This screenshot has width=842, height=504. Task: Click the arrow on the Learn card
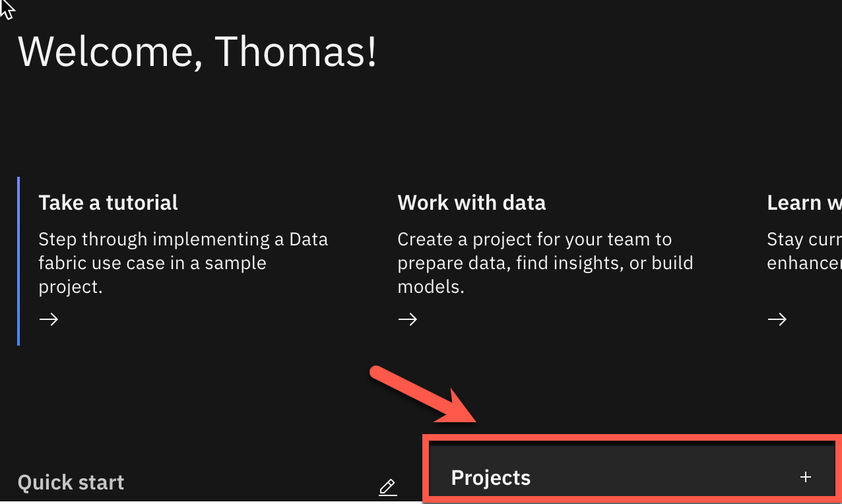pos(777,319)
